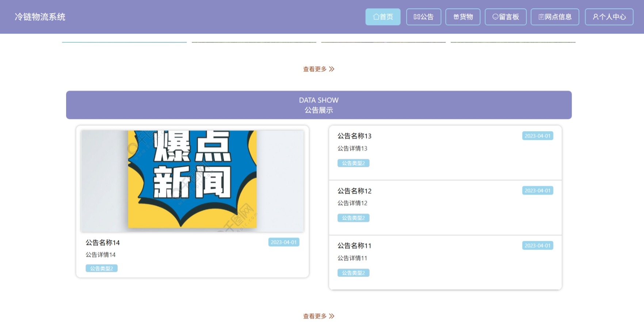Click lower 查看更多 link below announcements

(319, 316)
